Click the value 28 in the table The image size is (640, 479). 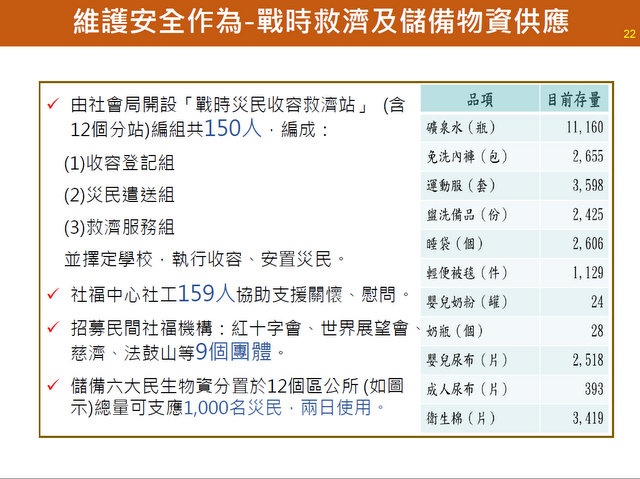click(x=597, y=331)
